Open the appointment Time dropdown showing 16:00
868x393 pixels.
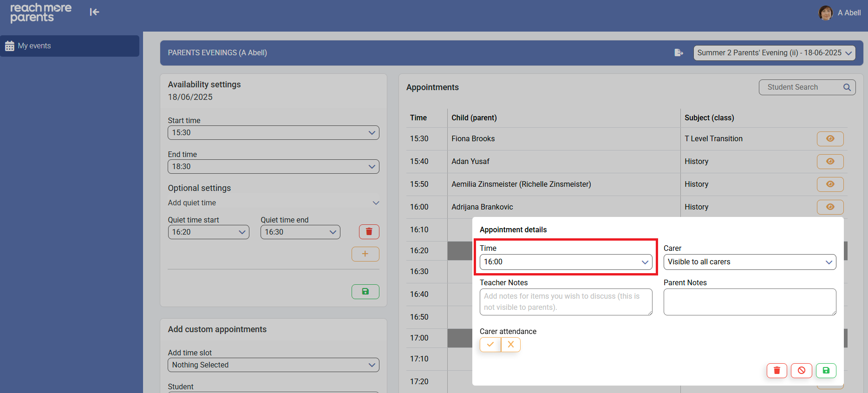[x=565, y=262]
